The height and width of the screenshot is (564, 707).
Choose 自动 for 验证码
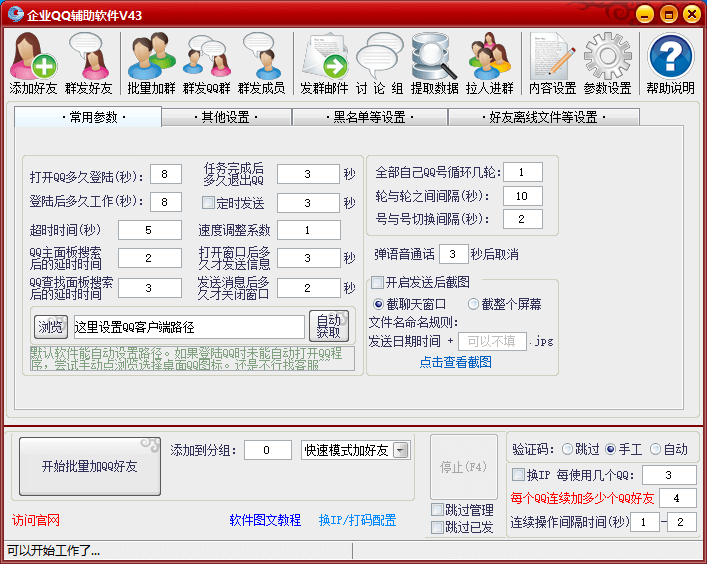[x=656, y=449]
